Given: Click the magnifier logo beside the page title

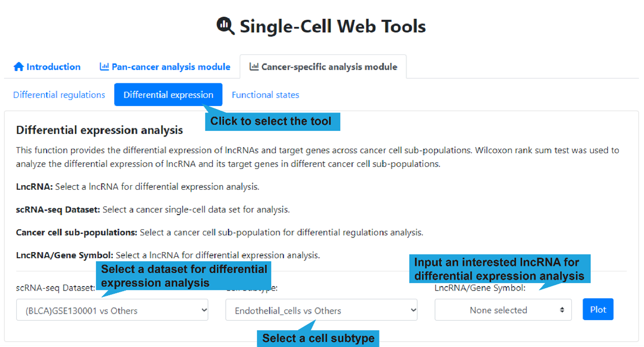Looking at the screenshot, I should pos(225,25).
